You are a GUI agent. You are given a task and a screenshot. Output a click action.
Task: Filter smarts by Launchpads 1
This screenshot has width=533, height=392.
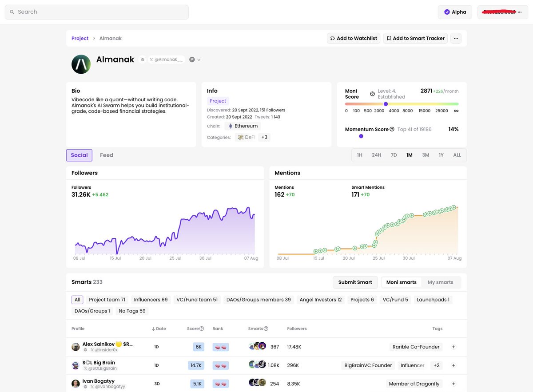click(x=433, y=300)
